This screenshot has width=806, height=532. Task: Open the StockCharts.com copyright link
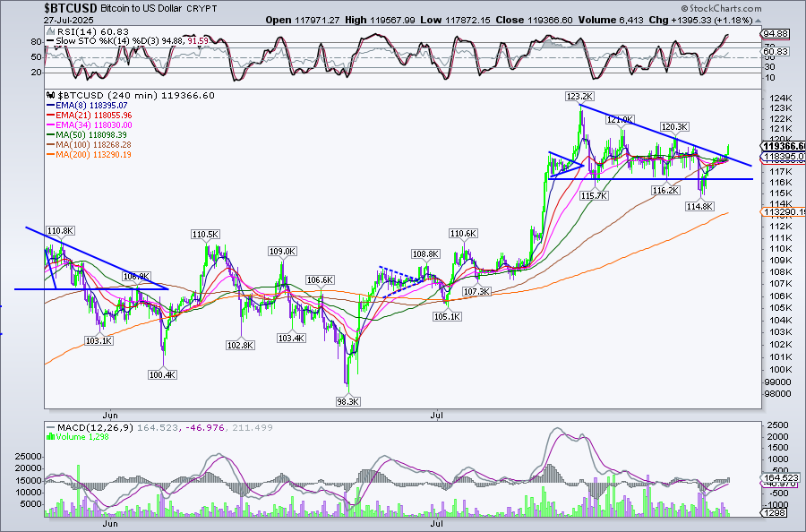pos(721,8)
